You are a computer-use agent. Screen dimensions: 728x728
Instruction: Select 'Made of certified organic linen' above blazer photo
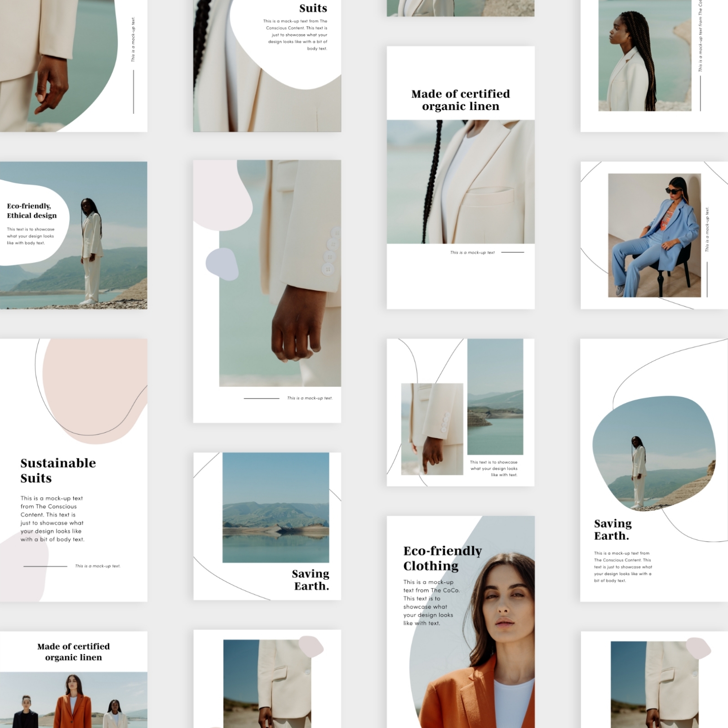[461, 100]
